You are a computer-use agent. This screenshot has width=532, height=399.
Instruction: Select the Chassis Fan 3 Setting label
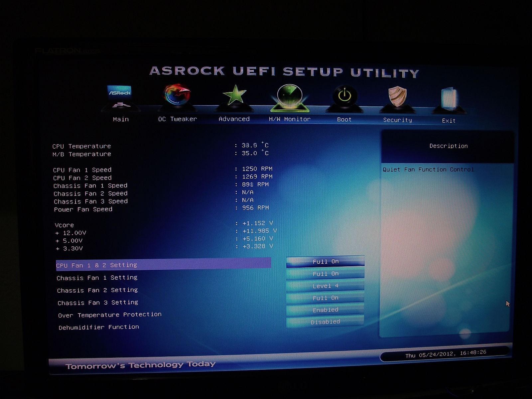coord(98,303)
